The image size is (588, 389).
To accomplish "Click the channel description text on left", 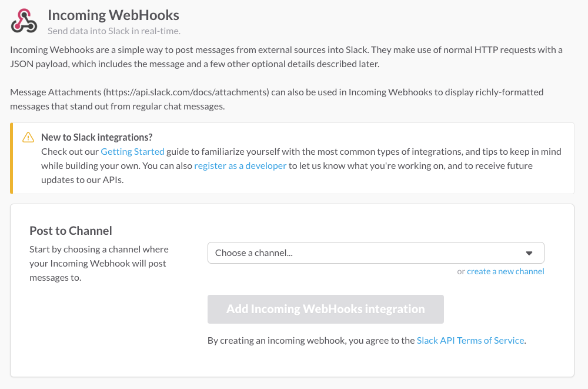I will (99, 263).
